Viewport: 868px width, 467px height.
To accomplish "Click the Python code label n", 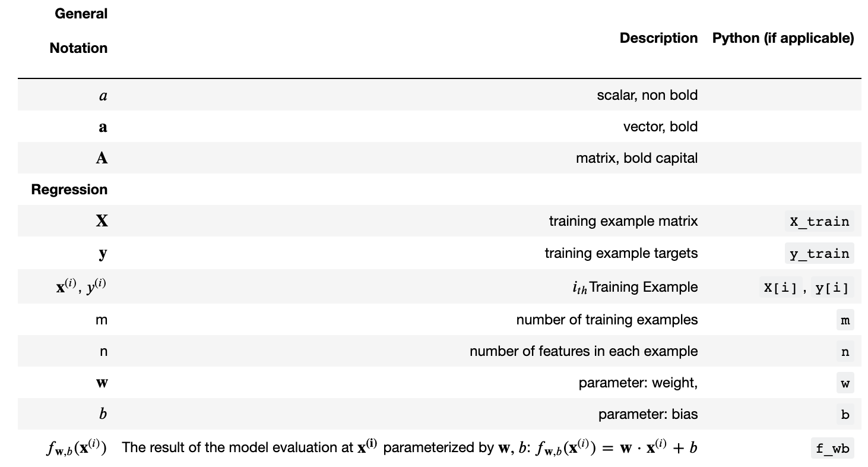I will click(x=845, y=352).
